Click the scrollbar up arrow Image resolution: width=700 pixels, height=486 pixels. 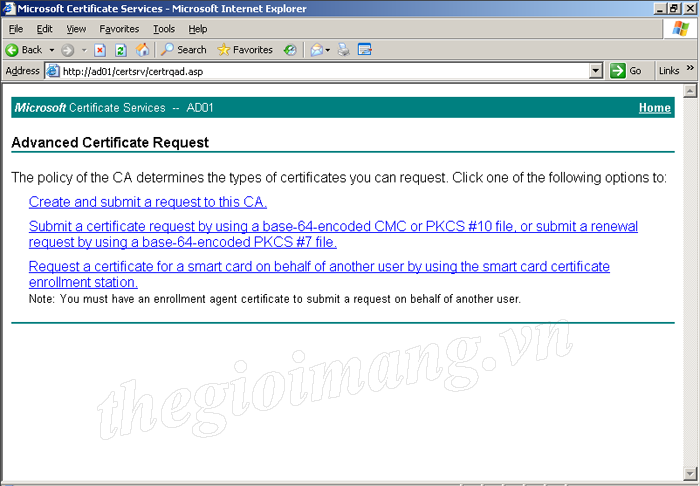pyautogui.click(x=690, y=91)
